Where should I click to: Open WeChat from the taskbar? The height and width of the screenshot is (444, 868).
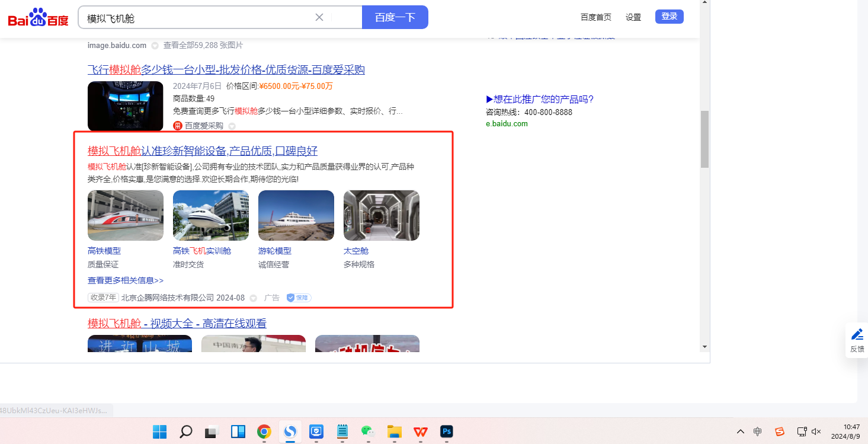click(x=368, y=432)
